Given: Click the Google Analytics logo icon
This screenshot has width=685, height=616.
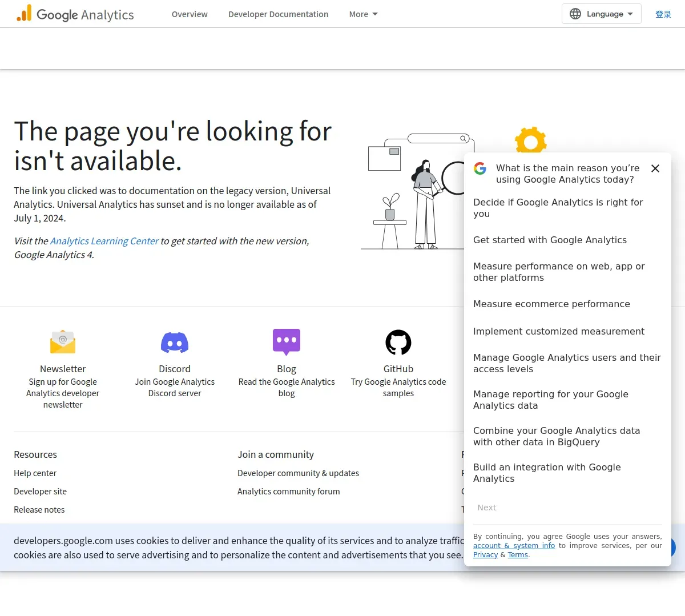Looking at the screenshot, I should (24, 14).
